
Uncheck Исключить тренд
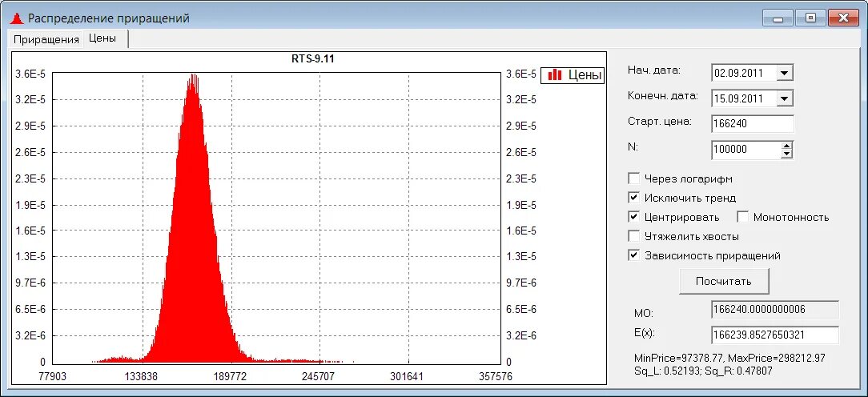click(634, 198)
